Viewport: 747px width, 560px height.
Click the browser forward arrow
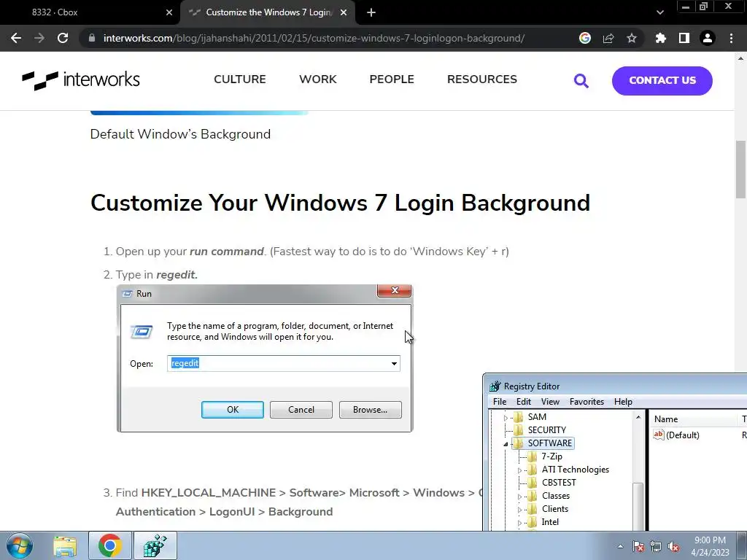(x=39, y=38)
